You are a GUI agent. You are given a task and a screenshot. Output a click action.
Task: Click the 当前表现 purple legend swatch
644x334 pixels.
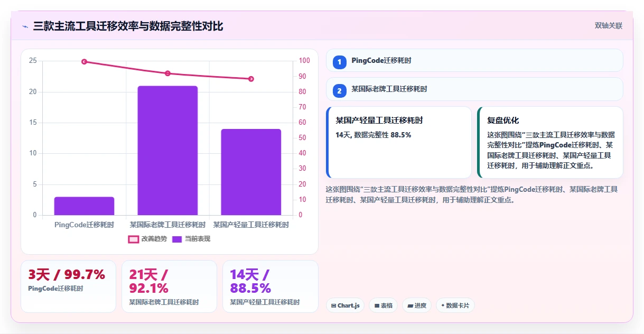tap(178, 239)
